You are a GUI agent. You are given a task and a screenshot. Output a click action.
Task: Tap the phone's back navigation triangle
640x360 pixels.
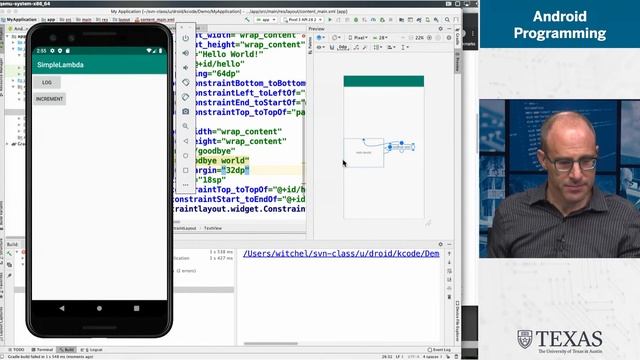[x=62, y=308]
